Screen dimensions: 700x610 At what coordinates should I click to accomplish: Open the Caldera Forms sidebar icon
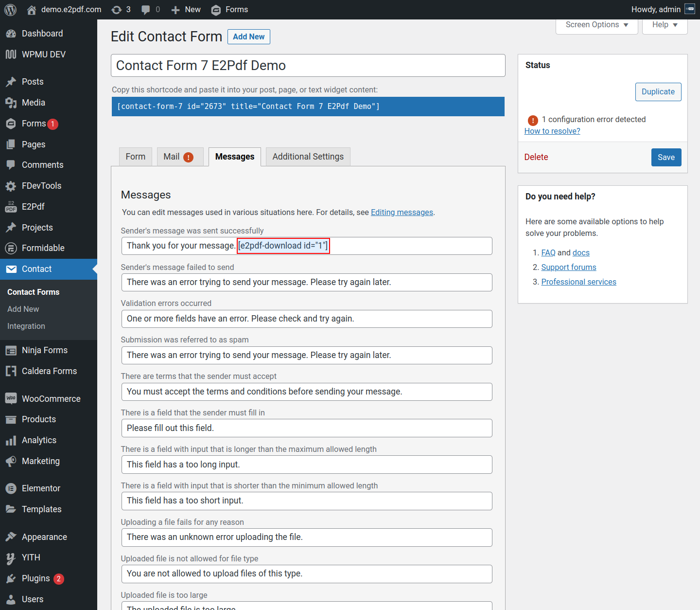[x=11, y=371]
